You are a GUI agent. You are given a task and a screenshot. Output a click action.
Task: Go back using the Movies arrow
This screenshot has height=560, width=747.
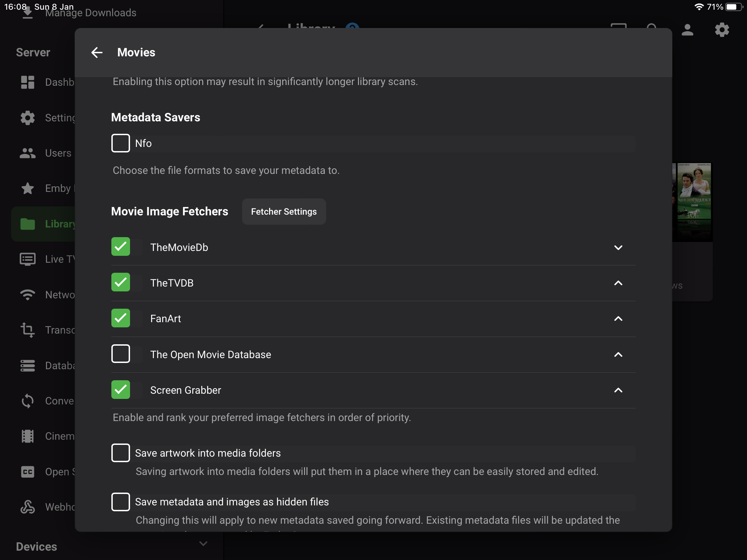(97, 53)
